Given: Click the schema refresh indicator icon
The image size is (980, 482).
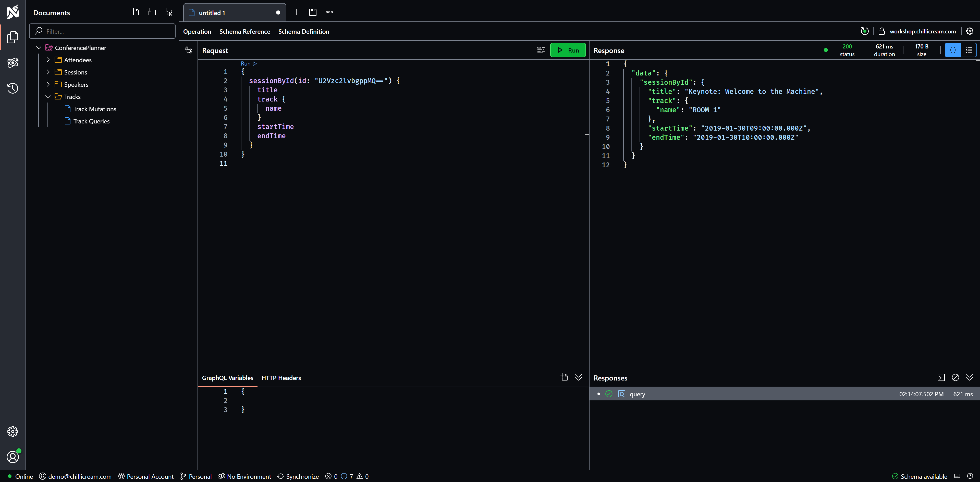Looking at the screenshot, I should pos(864,31).
